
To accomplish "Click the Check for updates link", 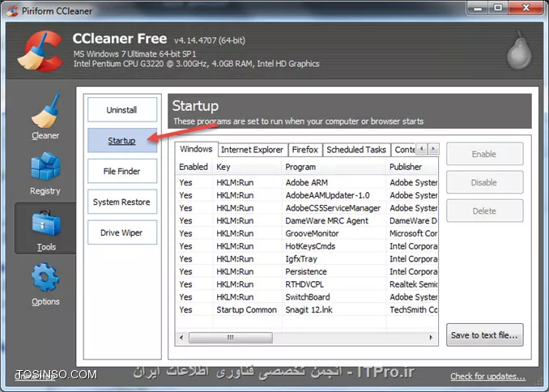I will 487,377.
